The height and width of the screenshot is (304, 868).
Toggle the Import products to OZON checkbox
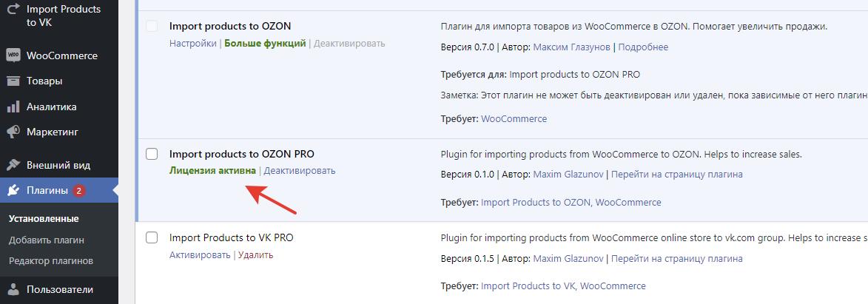(x=152, y=26)
